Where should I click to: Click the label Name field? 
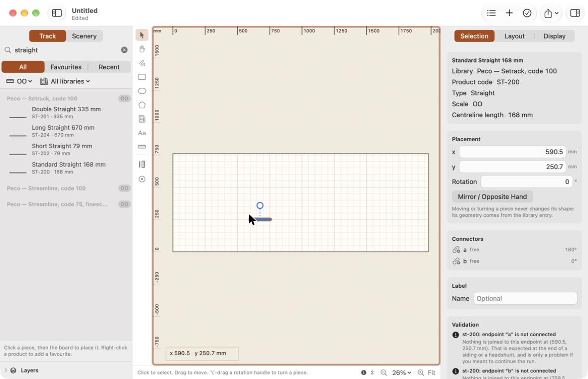[525, 298]
